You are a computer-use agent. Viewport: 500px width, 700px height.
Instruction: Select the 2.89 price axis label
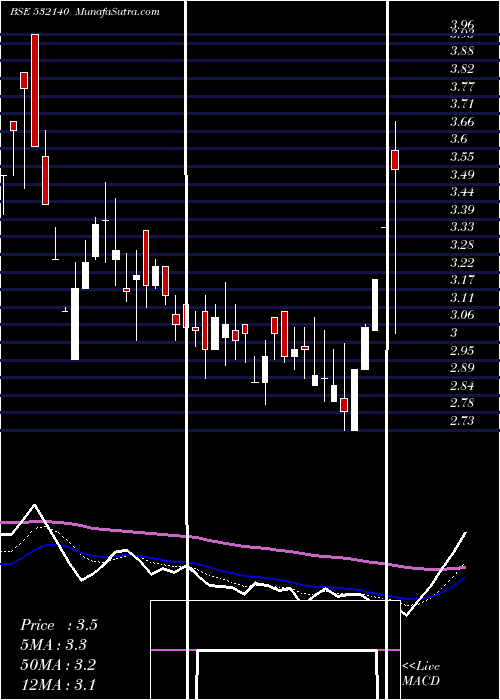coord(462,368)
